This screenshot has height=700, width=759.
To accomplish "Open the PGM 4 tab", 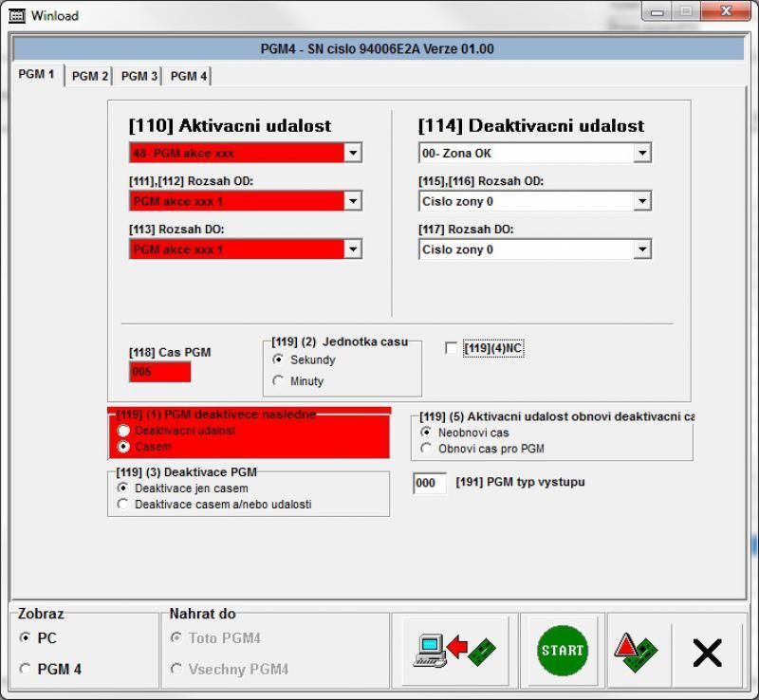I will click(189, 76).
